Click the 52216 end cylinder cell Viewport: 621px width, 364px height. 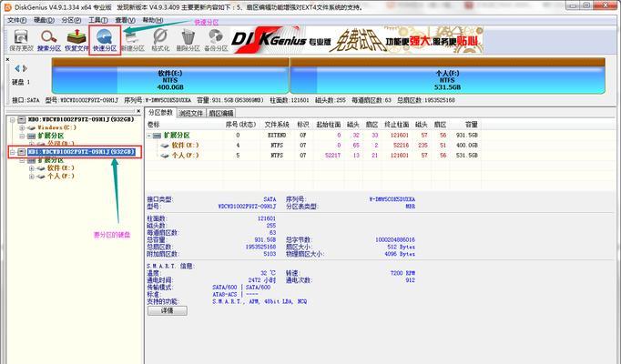tap(401, 146)
